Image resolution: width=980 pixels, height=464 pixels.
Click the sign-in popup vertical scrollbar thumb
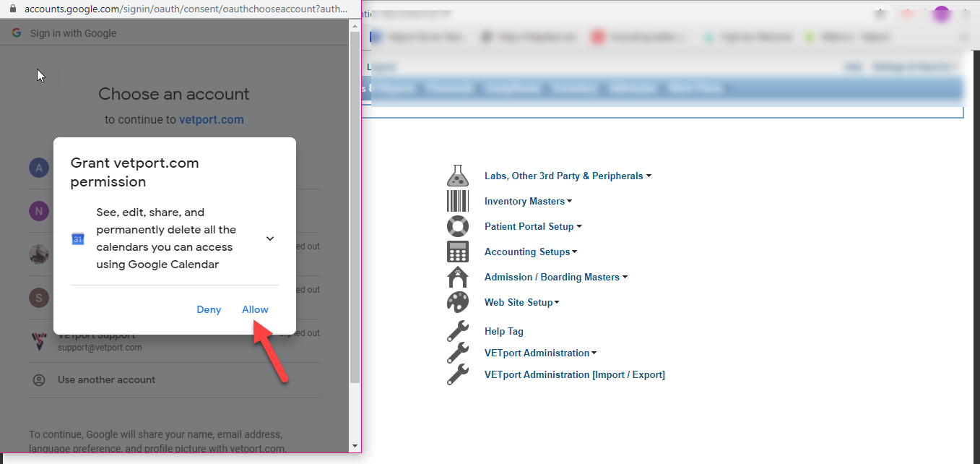[x=355, y=207]
